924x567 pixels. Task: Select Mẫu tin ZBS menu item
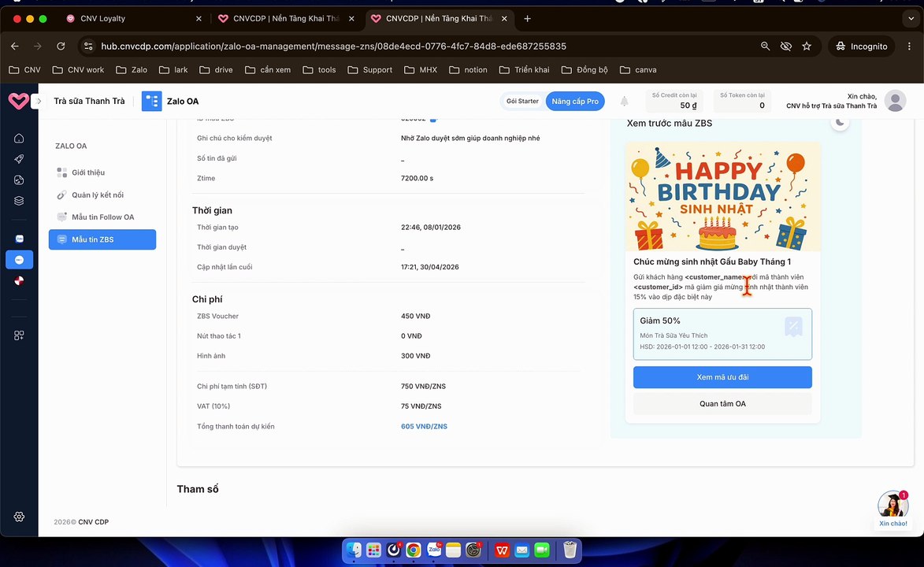point(102,239)
